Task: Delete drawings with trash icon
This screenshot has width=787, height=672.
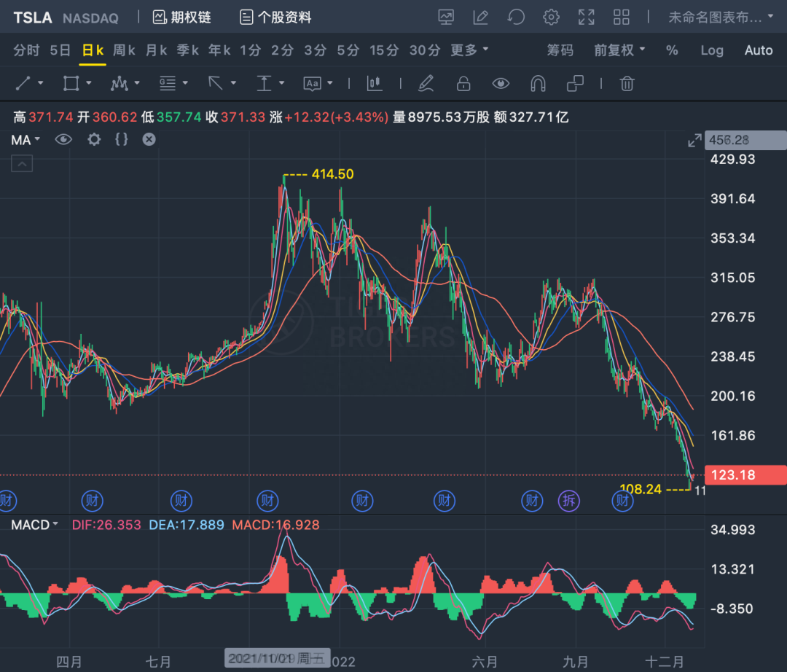Action: point(627,83)
